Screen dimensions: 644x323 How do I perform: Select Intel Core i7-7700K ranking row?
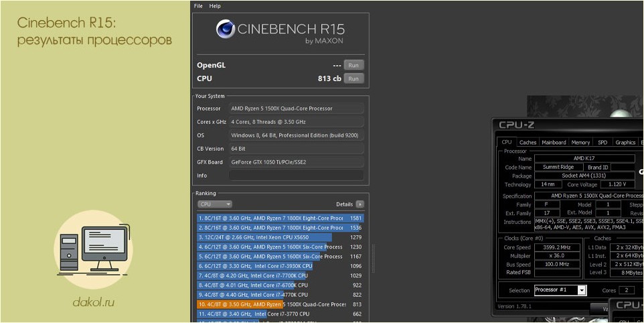(x=280, y=275)
